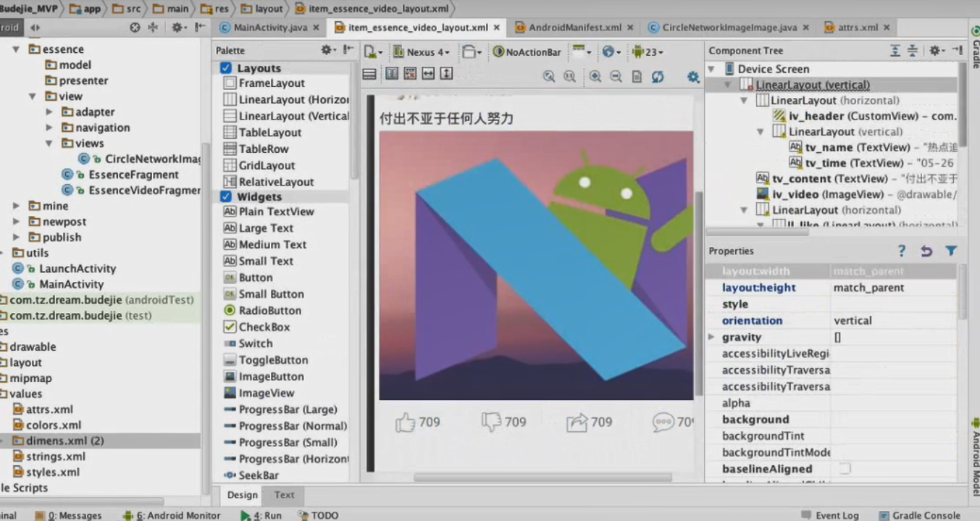Screen dimensions: 980x521
Task: Expand the adapter folder
Action: click(x=49, y=112)
